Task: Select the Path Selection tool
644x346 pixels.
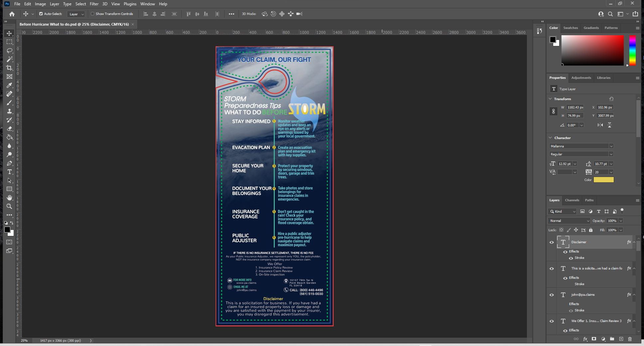Action: (x=9, y=180)
